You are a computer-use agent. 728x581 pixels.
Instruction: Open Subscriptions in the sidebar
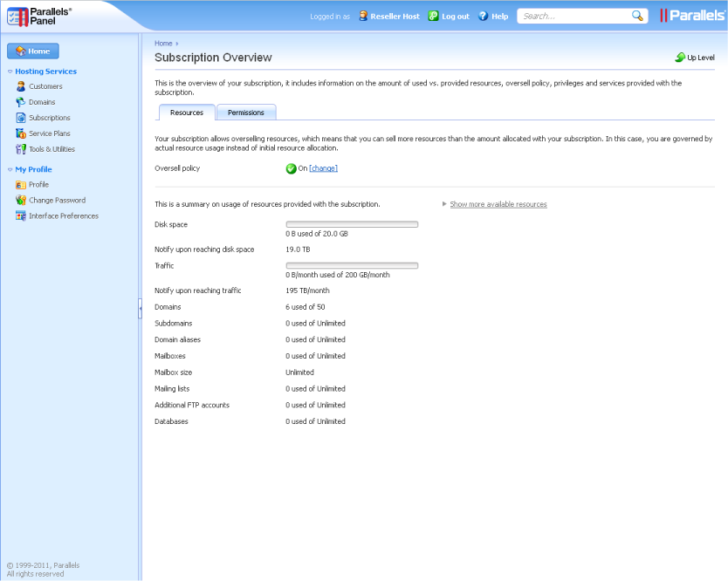click(x=50, y=118)
